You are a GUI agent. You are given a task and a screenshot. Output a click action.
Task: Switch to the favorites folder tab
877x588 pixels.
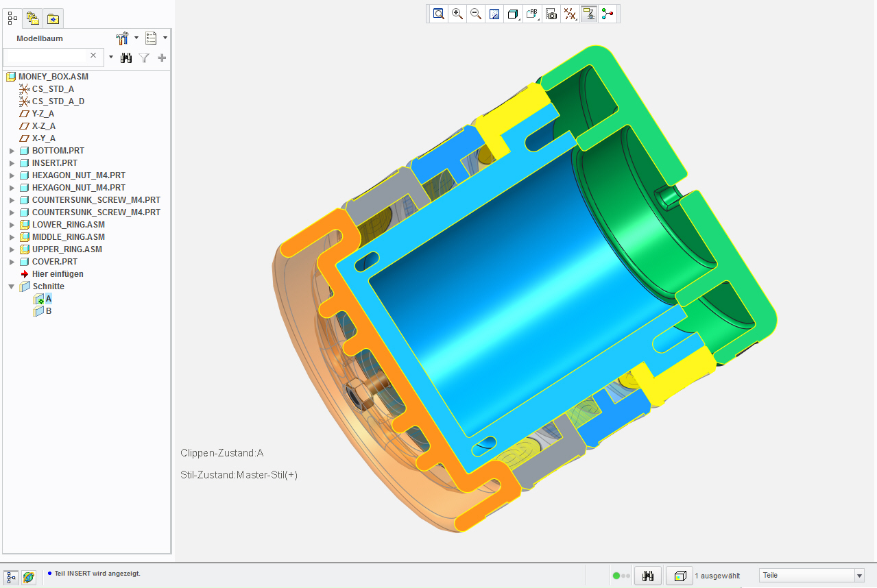click(53, 19)
